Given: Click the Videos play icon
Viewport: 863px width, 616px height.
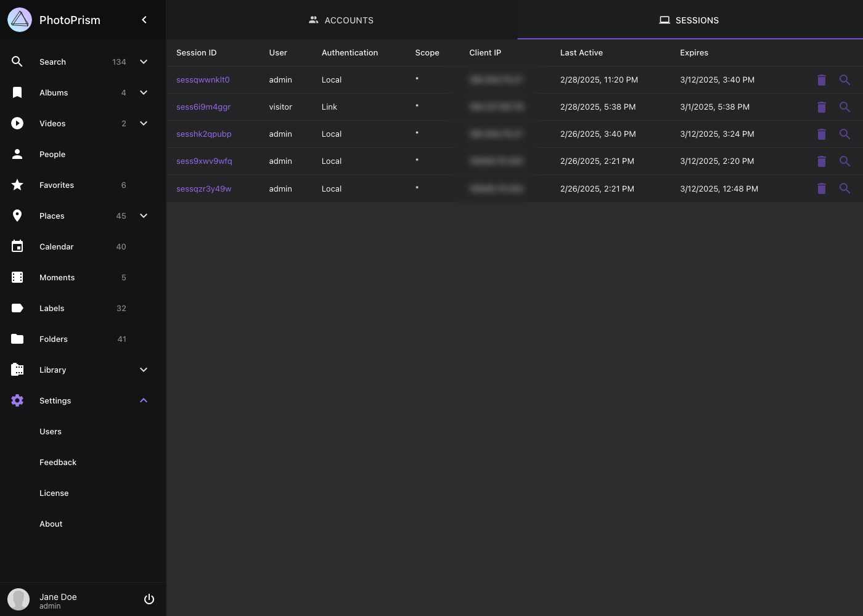Looking at the screenshot, I should click(x=17, y=123).
